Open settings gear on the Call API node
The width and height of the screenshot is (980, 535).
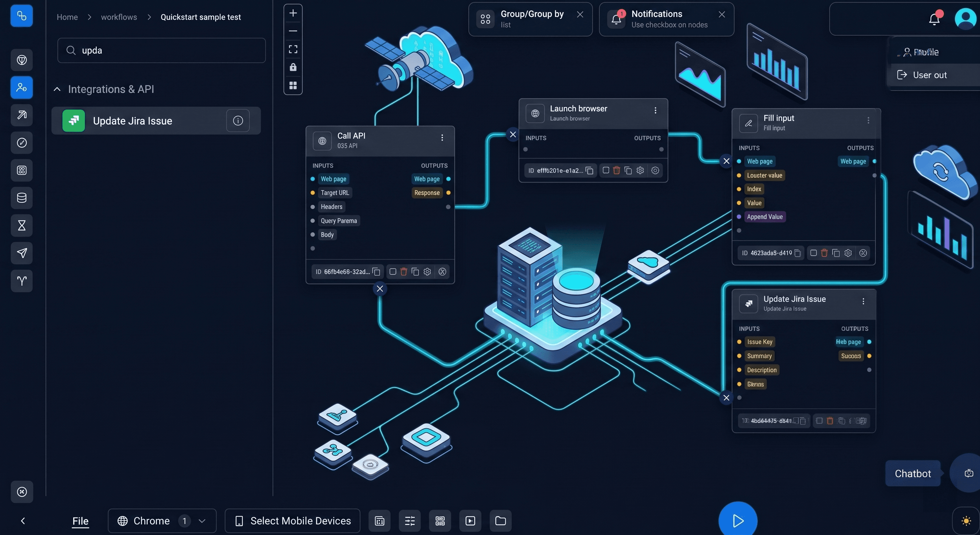click(427, 271)
